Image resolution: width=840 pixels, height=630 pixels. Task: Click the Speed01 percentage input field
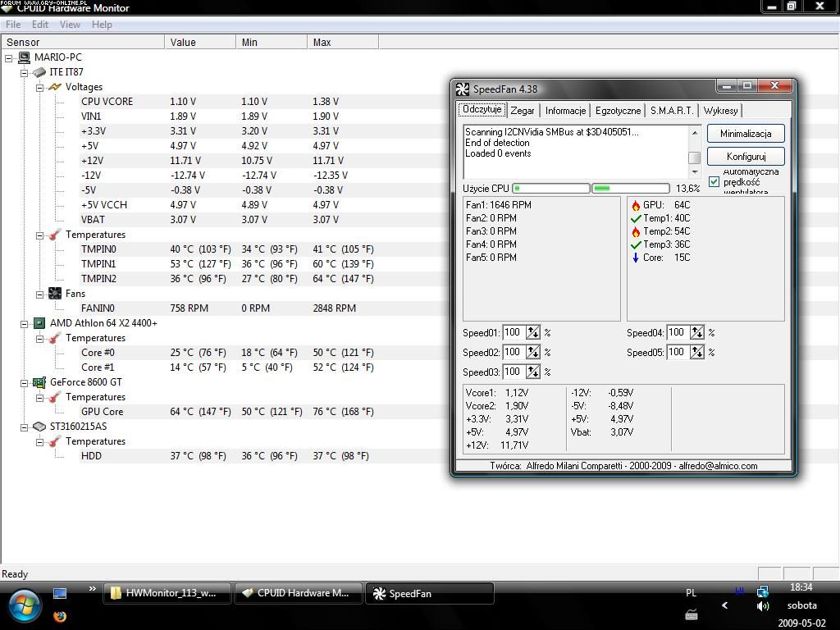click(x=514, y=332)
